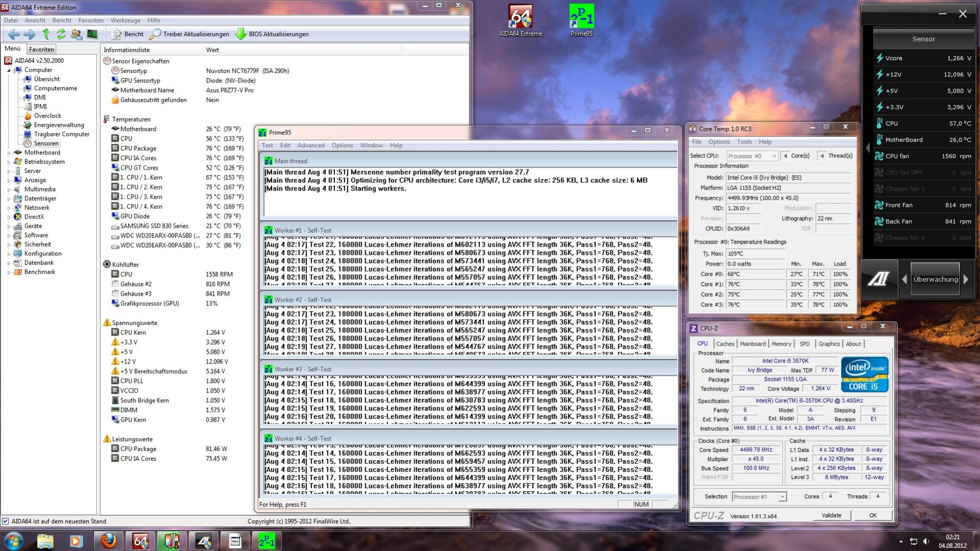Viewport: 980px width, 551px height.
Task: Go up one level with green up arrow
Action: click(46, 34)
